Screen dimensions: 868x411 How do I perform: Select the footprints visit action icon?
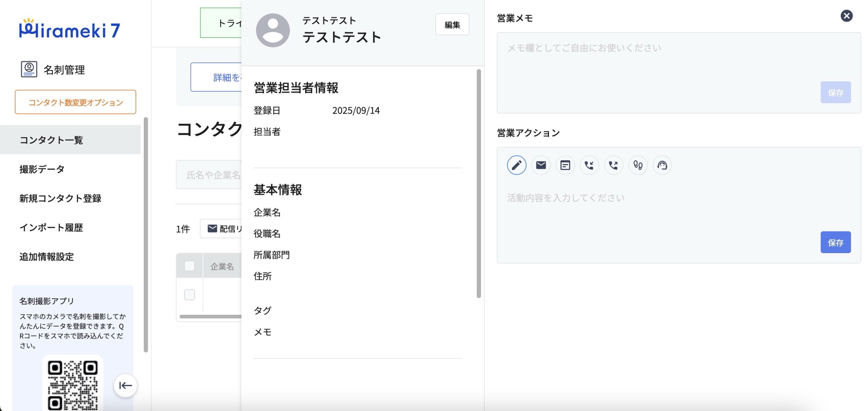click(x=638, y=165)
